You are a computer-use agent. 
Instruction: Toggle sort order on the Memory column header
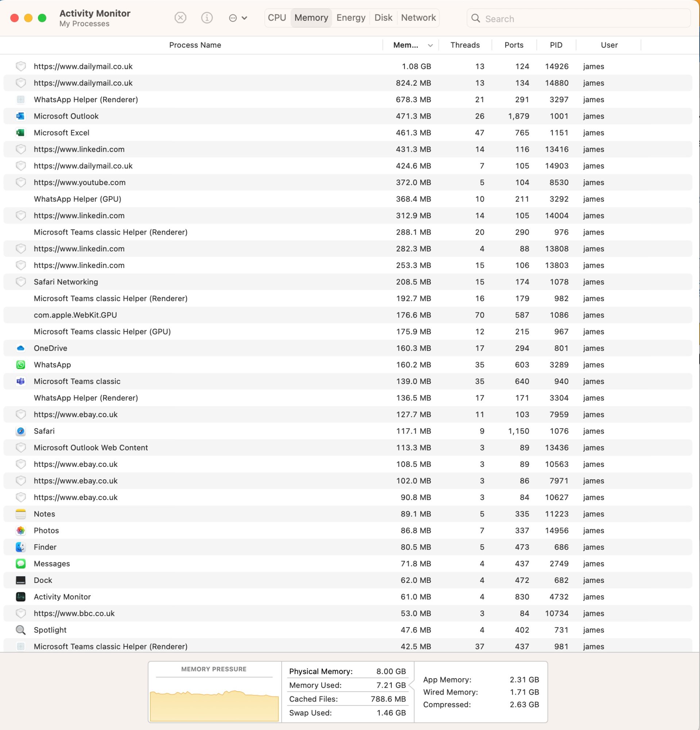(410, 45)
